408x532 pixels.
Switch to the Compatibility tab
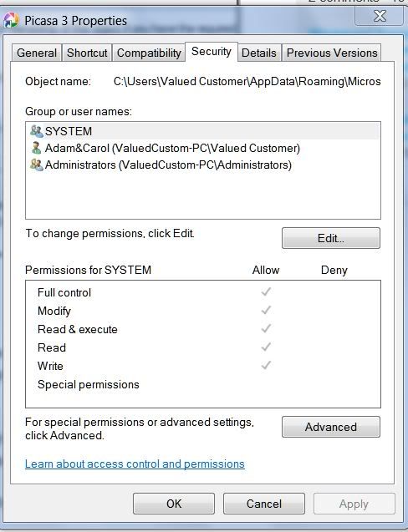click(x=149, y=53)
